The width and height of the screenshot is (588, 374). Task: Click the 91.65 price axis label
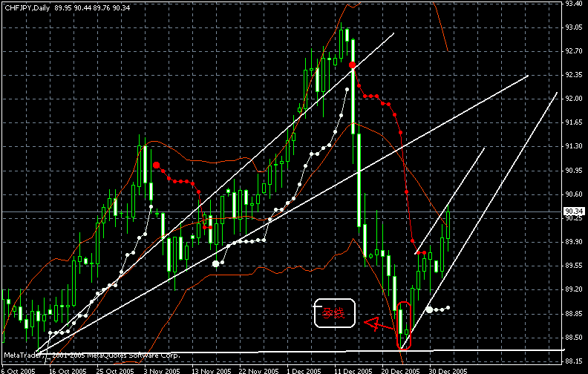574,122
